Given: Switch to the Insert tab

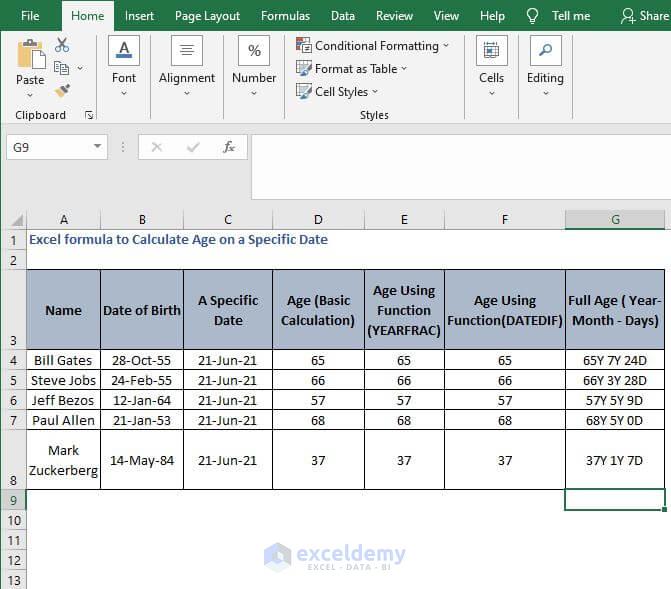Looking at the screenshot, I should [x=139, y=16].
